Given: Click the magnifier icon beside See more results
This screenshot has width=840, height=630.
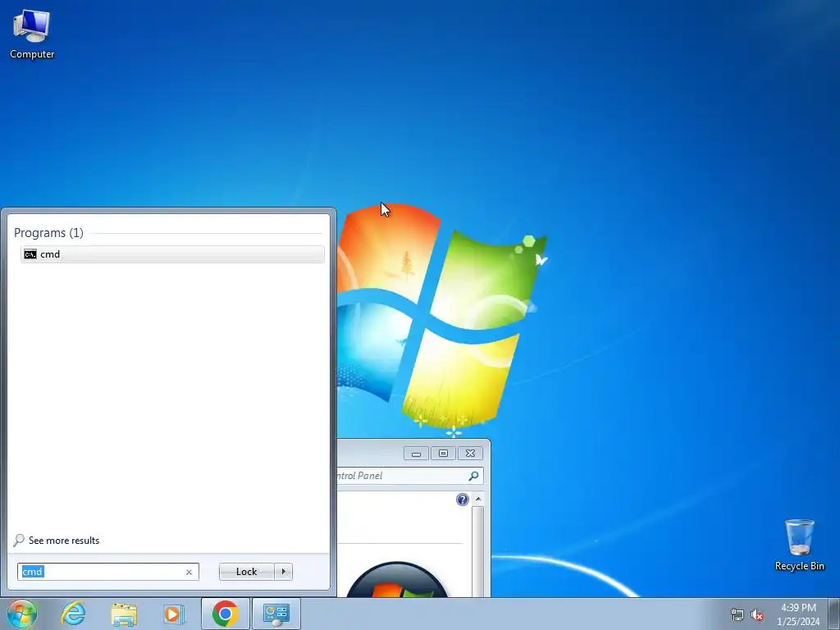Looking at the screenshot, I should pos(19,540).
